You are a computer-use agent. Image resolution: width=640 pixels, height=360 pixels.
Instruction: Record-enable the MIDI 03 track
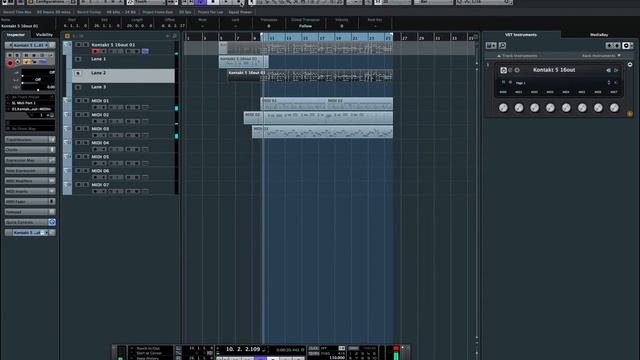[x=95, y=135]
